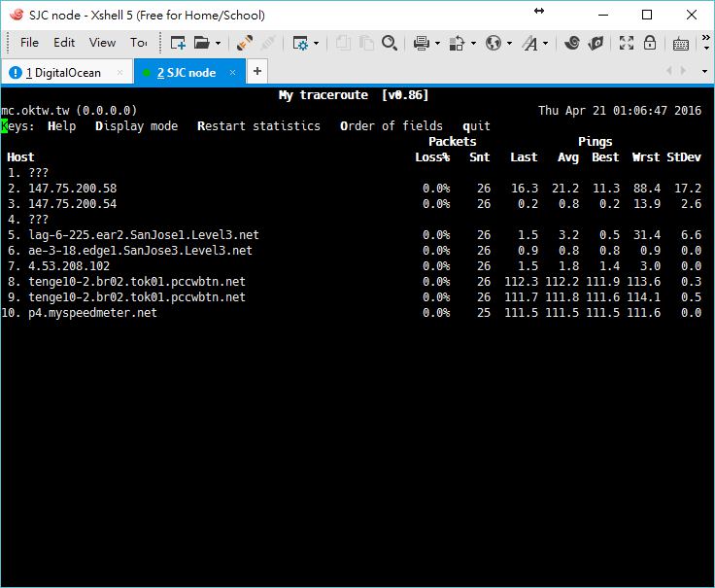This screenshot has width=715, height=588.
Task: Expand the toolbar overflow chevron
Action: [706, 42]
